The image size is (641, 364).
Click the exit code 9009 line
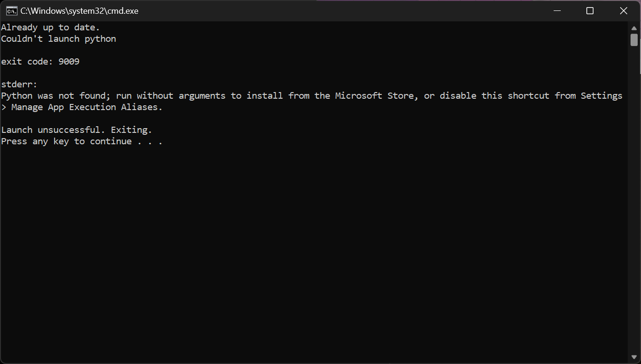point(39,61)
